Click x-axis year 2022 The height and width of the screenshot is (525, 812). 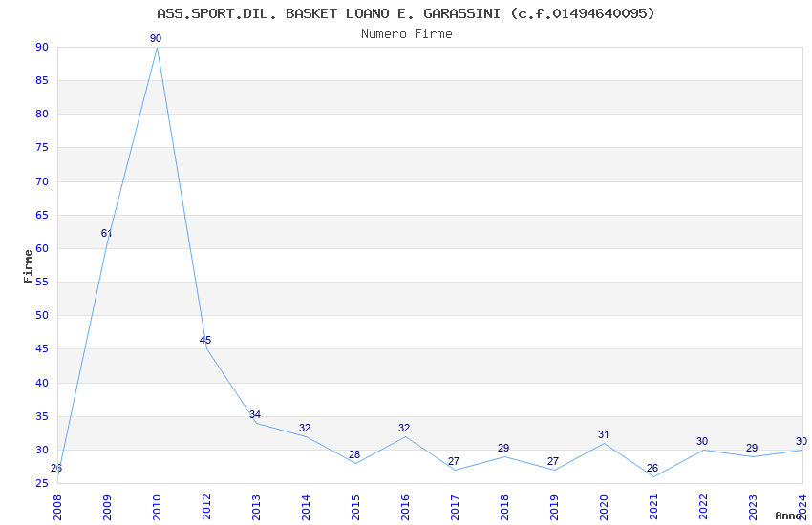click(x=704, y=508)
